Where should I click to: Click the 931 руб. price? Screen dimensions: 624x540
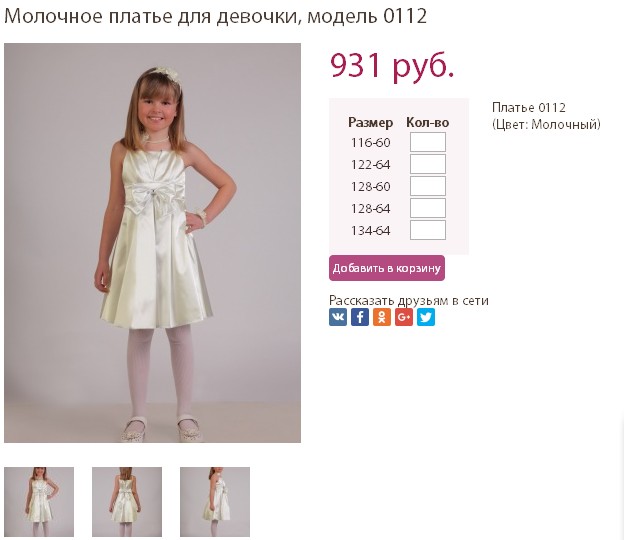pyautogui.click(x=392, y=66)
